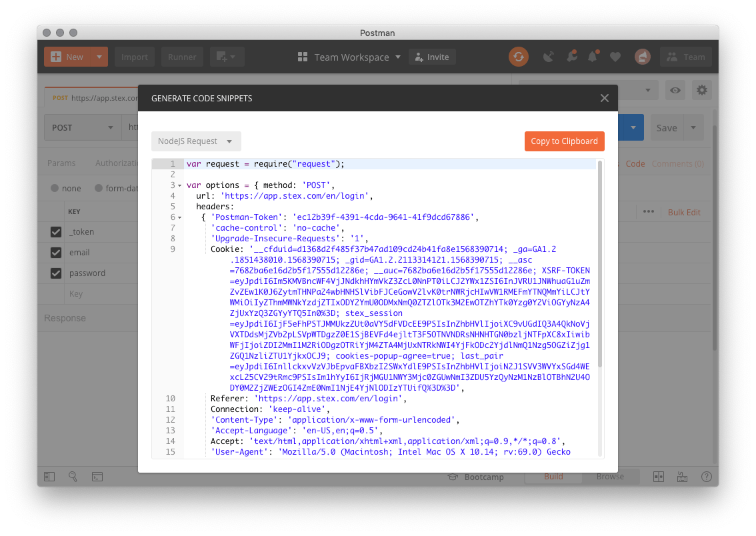The height and width of the screenshot is (536, 756).
Task: Switch to the Authorization tab
Action: point(117,163)
